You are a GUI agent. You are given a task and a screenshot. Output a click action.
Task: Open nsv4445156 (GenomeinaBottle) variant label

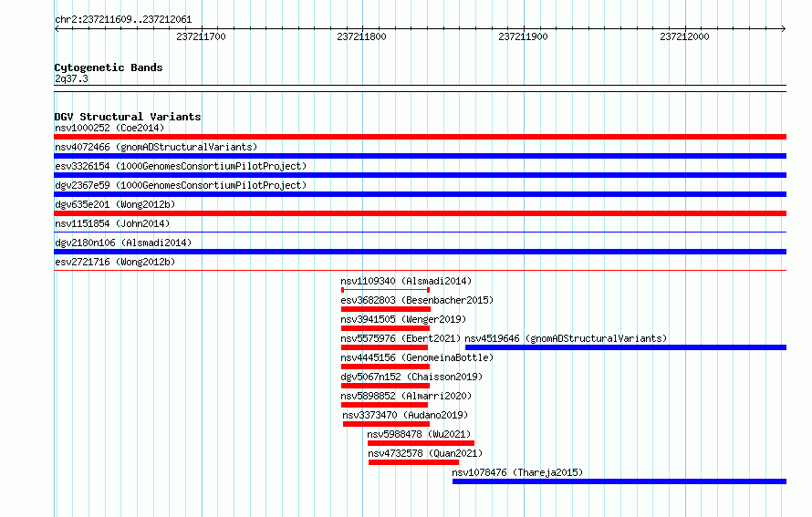[417, 357]
